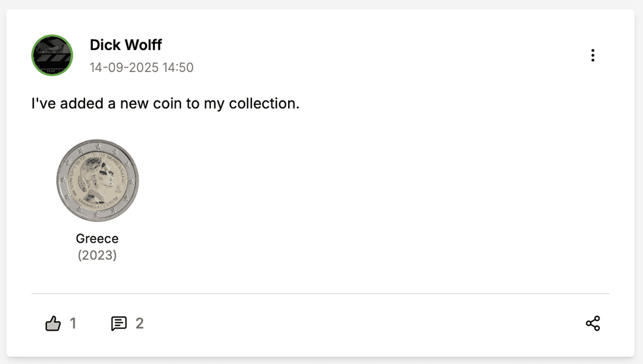Click the post text about new coin
This screenshot has height=364, width=643.
coord(165,103)
